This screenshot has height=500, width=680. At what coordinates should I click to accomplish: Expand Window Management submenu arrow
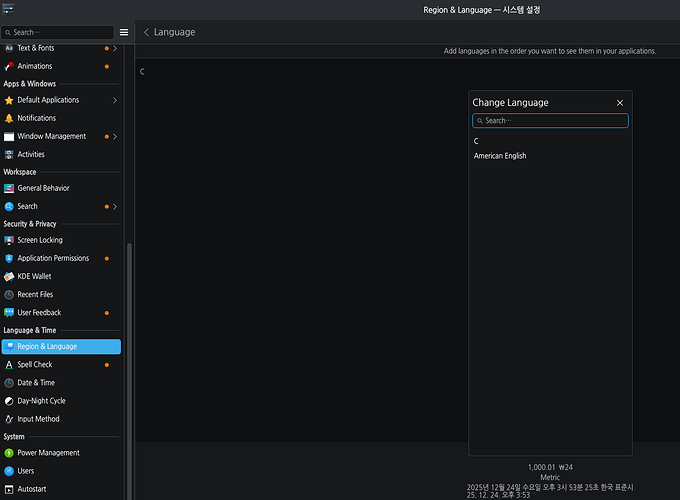[x=115, y=136]
